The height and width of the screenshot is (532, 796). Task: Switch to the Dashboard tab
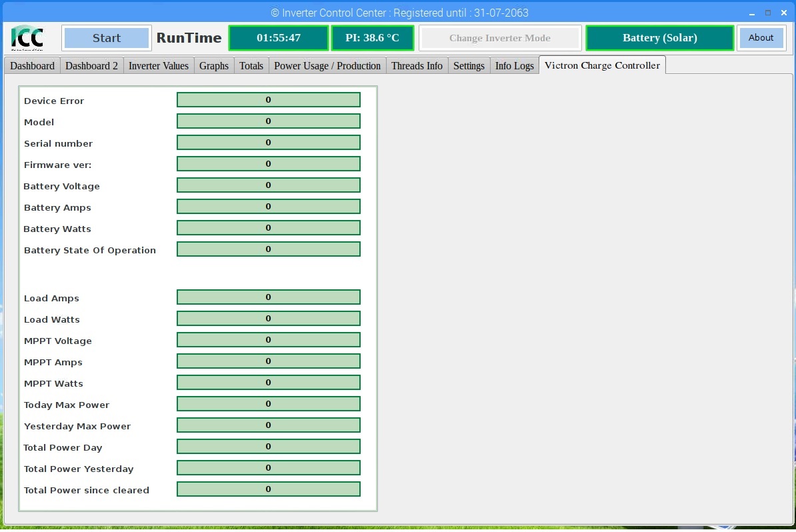coord(33,65)
